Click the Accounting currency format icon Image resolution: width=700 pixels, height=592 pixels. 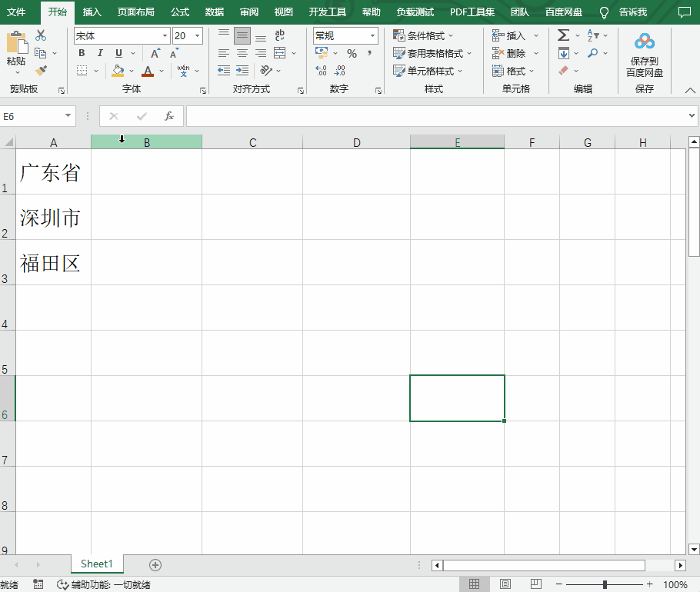(322, 53)
